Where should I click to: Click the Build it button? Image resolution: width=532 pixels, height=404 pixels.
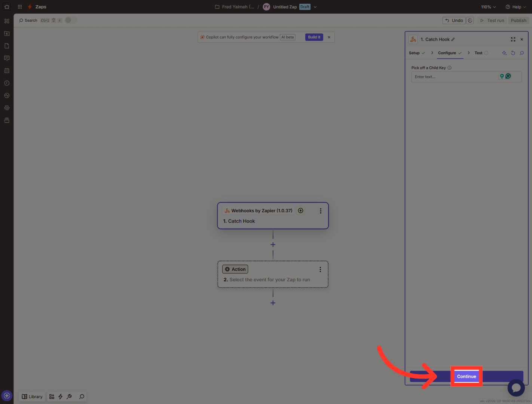pos(314,37)
